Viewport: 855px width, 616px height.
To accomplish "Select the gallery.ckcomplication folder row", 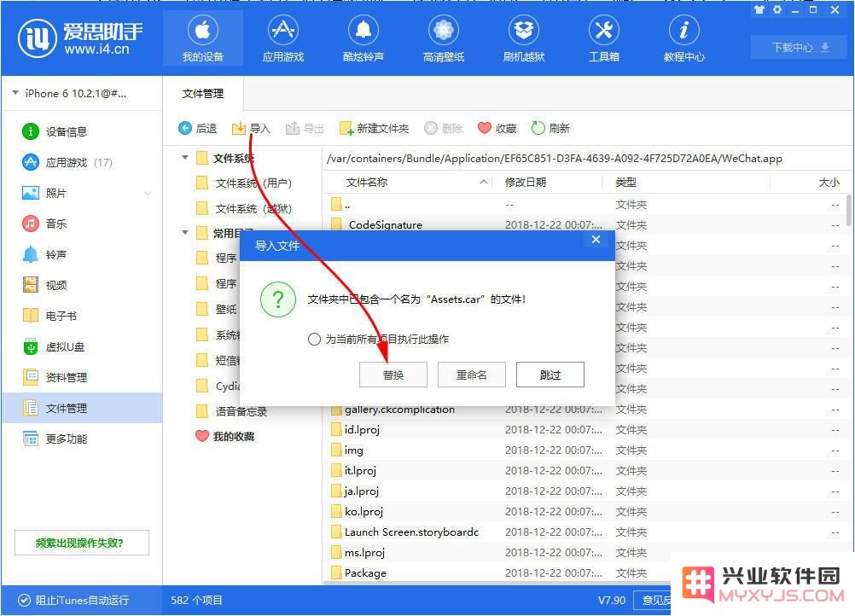I will coord(585,410).
